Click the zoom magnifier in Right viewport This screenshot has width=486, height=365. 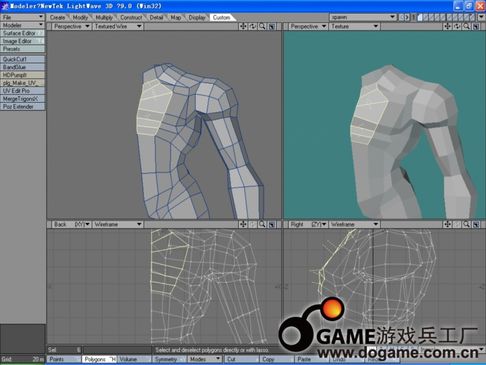[467, 224]
